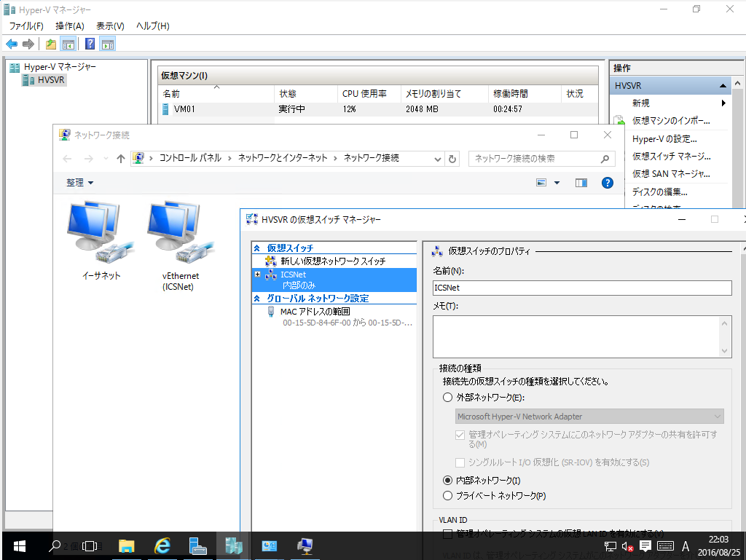Image resolution: width=746 pixels, height=560 pixels.
Task: Toggle the 管理オペレーティング システム adapter sharing checkbox
Action: click(x=460, y=435)
